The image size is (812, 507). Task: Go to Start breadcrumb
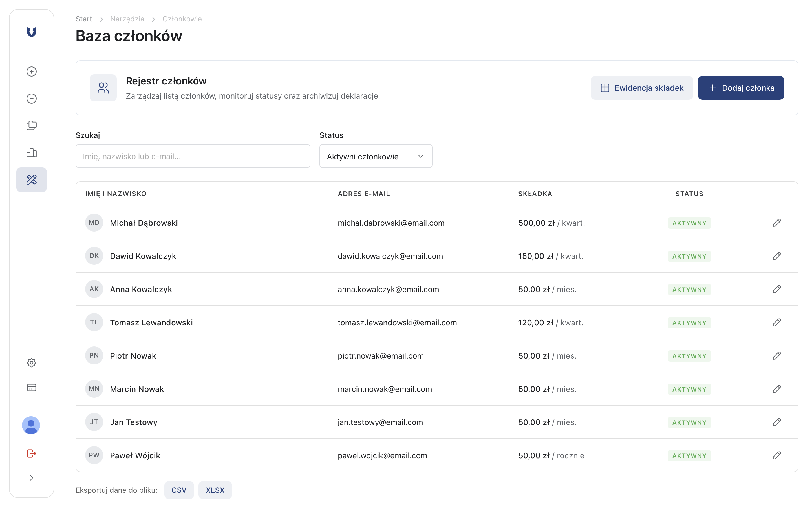point(83,19)
